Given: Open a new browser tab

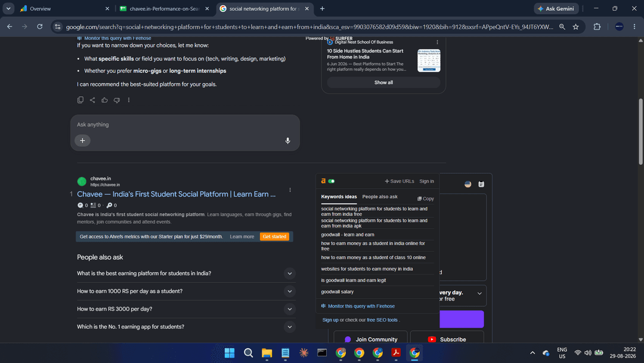Looking at the screenshot, I should tap(323, 8).
